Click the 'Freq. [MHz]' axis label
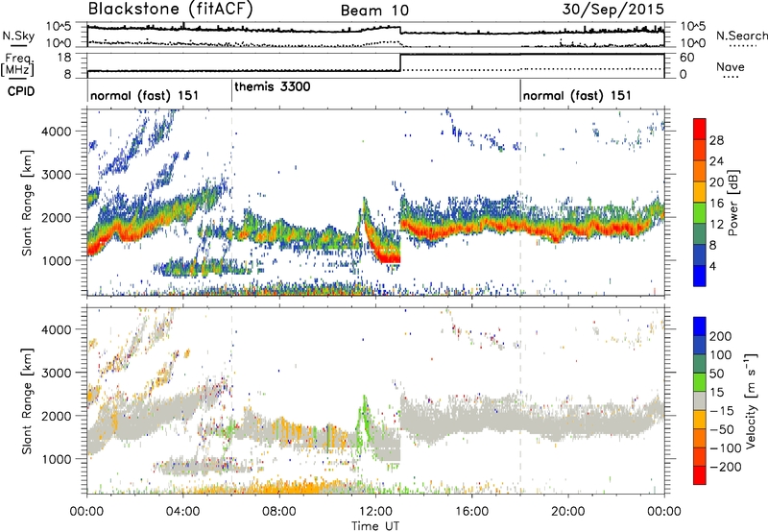The height and width of the screenshot is (532, 768). click(x=17, y=64)
